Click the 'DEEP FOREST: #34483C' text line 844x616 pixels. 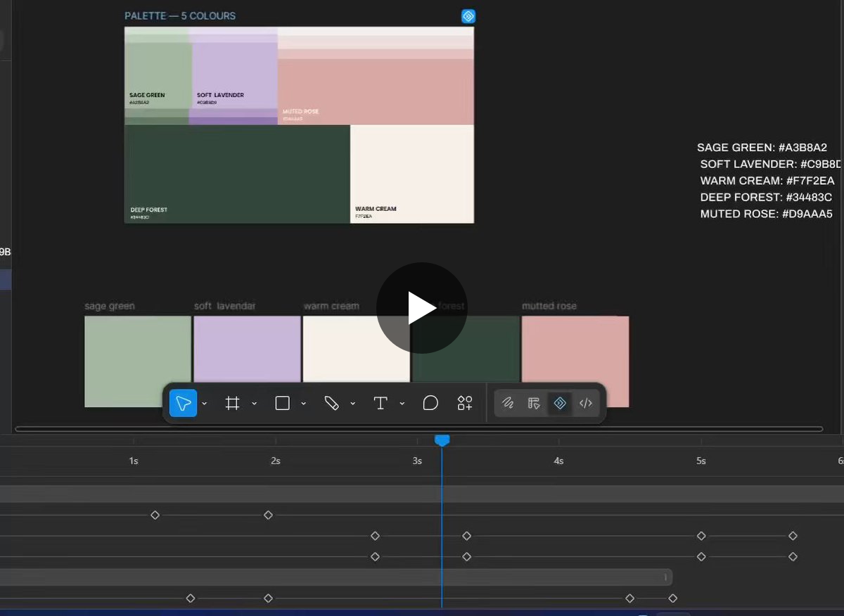point(766,197)
